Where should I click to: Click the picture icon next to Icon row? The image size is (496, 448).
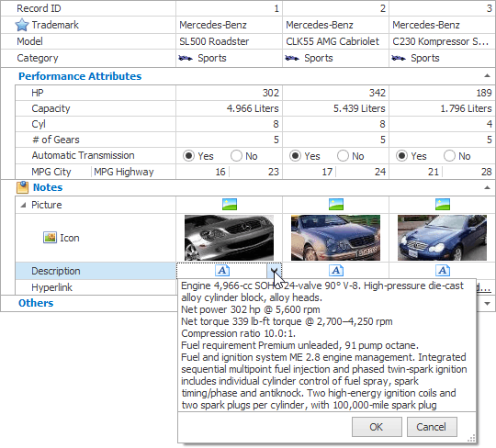pos(50,238)
